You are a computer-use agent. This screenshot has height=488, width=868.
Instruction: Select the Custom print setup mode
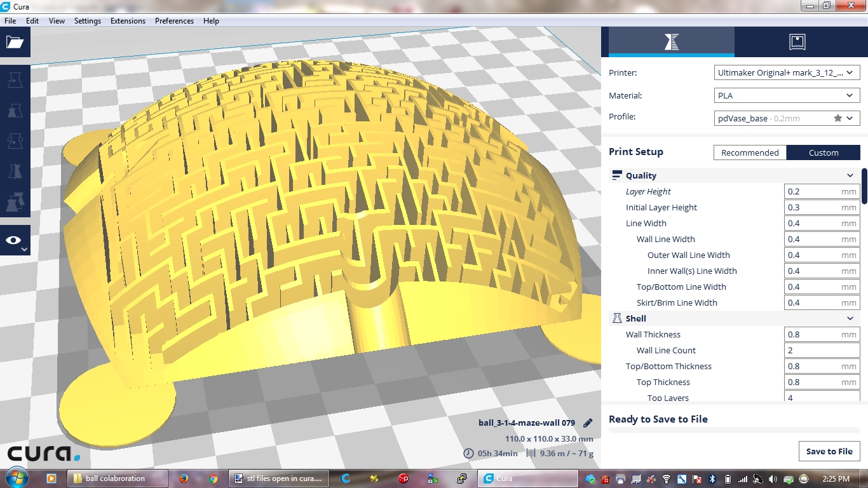point(823,152)
